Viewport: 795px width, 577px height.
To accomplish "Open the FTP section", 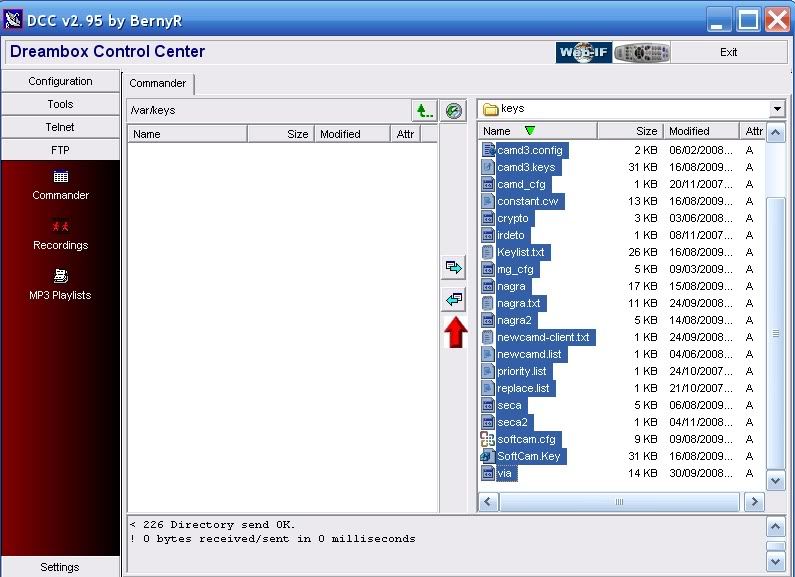I will pyautogui.click(x=60, y=150).
